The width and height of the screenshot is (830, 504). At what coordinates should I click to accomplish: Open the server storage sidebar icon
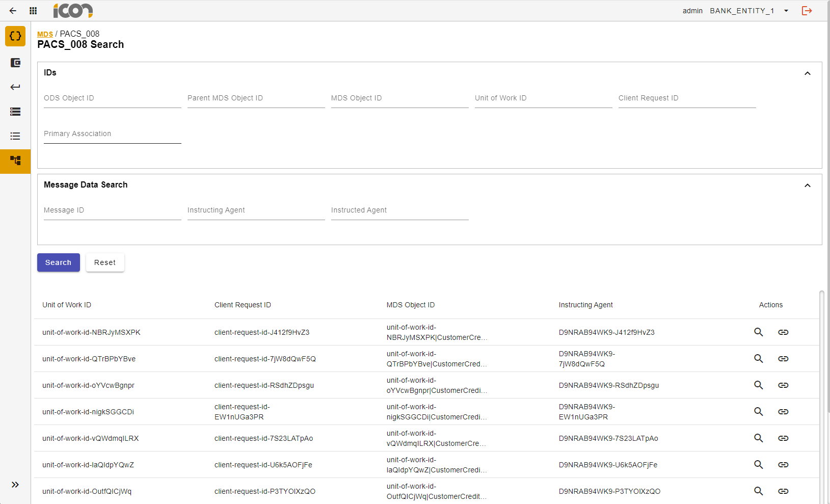[x=15, y=112]
